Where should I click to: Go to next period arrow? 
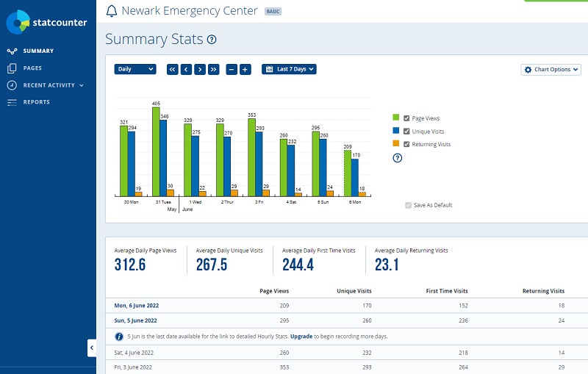click(x=200, y=69)
